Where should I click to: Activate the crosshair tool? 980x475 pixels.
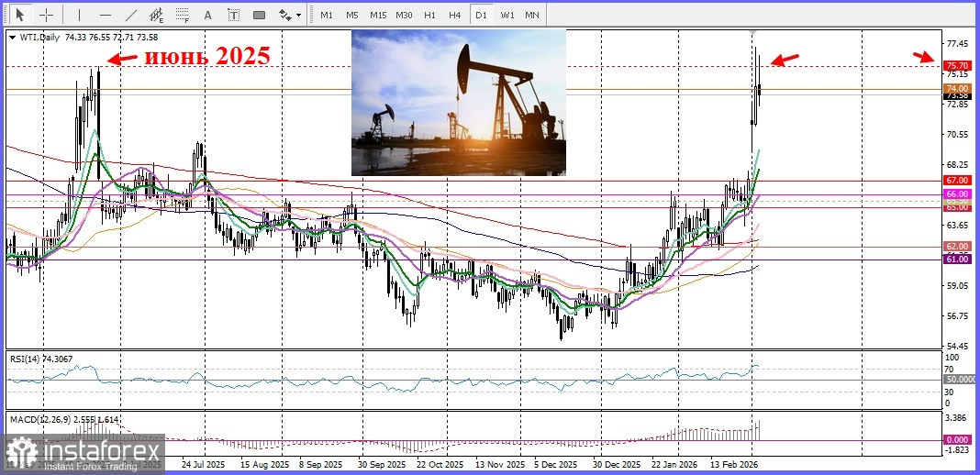click(46, 15)
